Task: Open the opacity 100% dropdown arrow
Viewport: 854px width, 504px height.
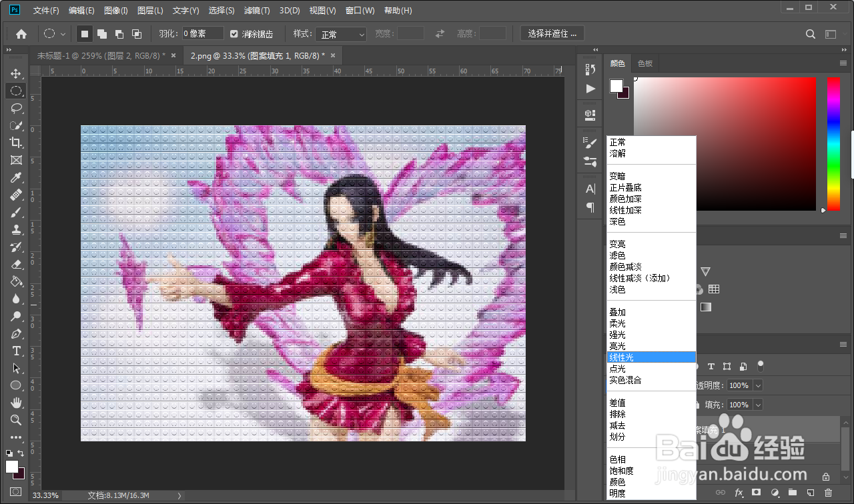Action: tap(758, 385)
